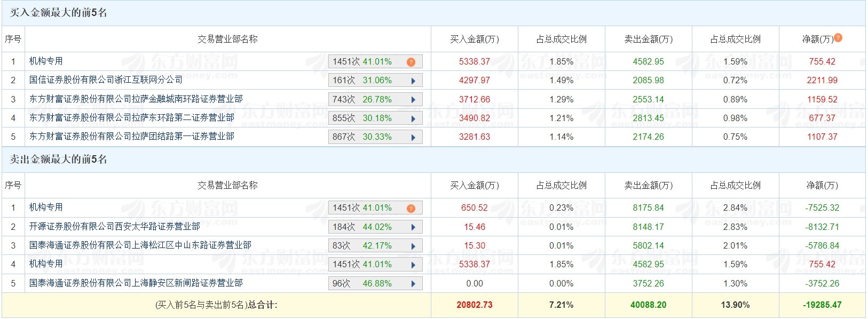Expand the 867次 30.33% stats arrow
Image resolution: width=868 pixels, height=319 pixels.
pyautogui.click(x=413, y=138)
